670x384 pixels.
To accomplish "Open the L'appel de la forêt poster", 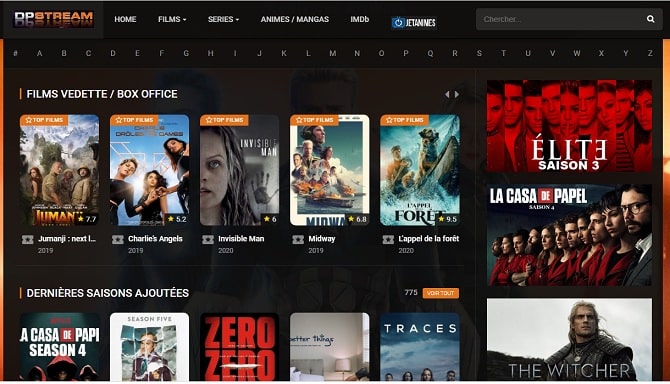I will 420,170.
